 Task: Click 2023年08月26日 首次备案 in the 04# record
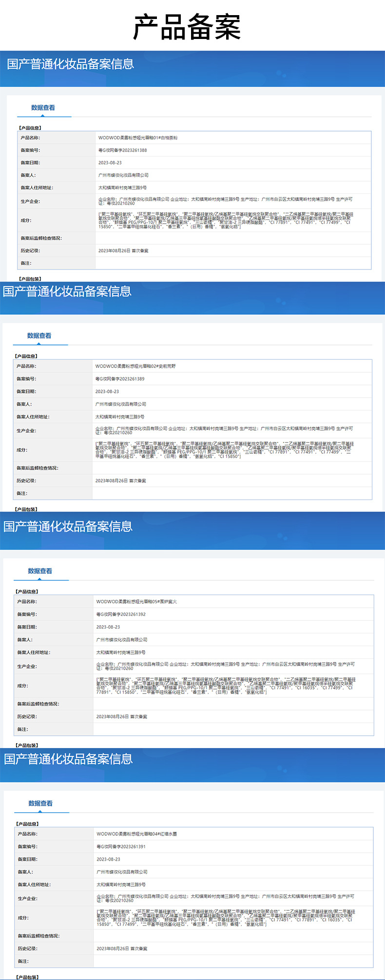[122, 948]
